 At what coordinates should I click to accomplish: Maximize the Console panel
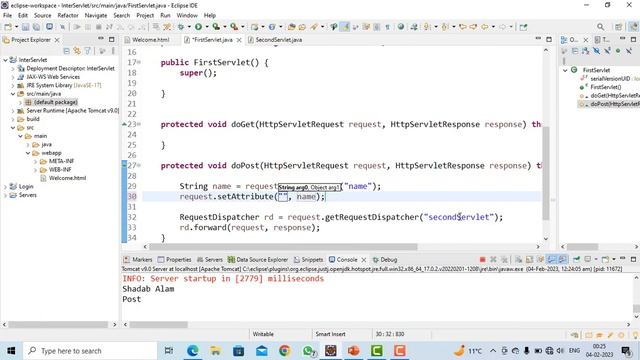click(633, 259)
